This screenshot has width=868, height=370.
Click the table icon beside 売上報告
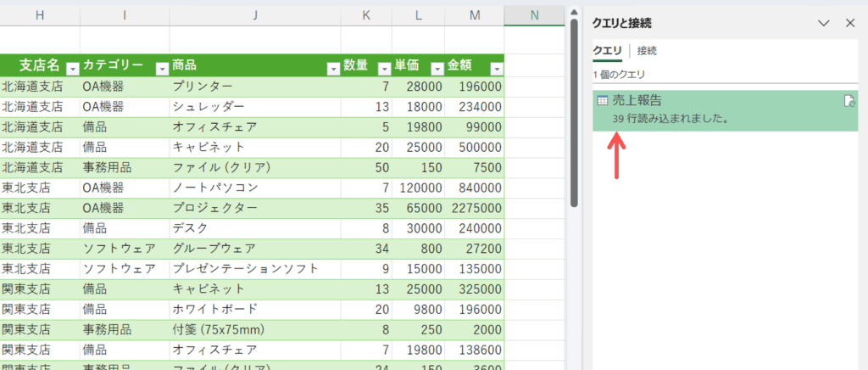click(603, 101)
